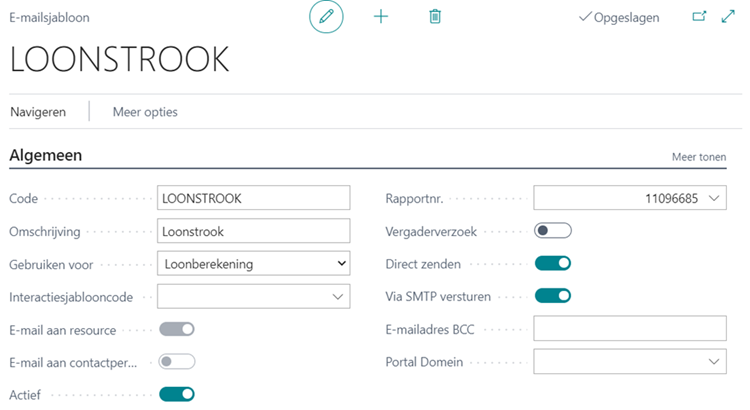The width and height of the screenshot is (750, 410).
Task: Click the Opgeslagen saved status indicator
Action: tap(619, 18)
